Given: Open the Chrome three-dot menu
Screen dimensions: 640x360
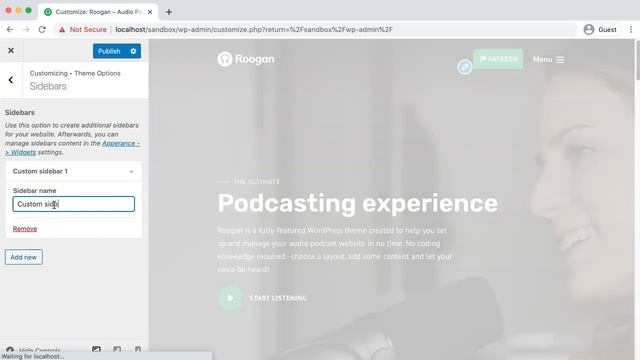Looking at the screenshot, I should (x=631, y=29).
